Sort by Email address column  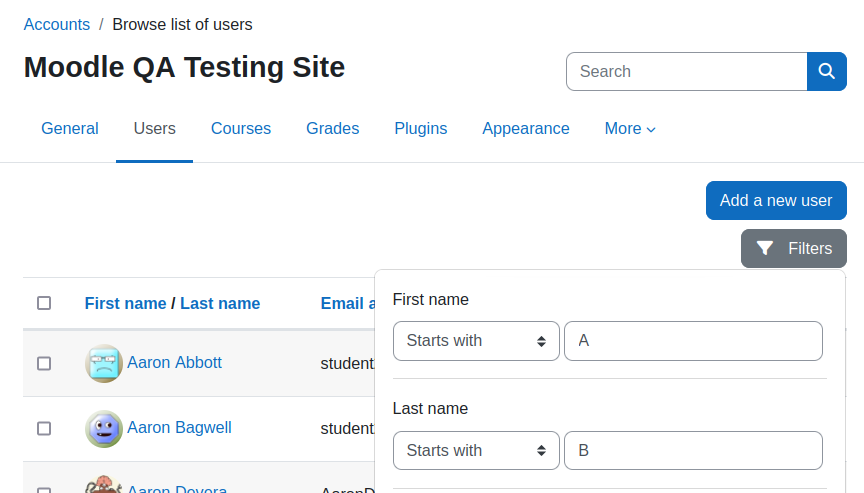(x=348, y=304)
